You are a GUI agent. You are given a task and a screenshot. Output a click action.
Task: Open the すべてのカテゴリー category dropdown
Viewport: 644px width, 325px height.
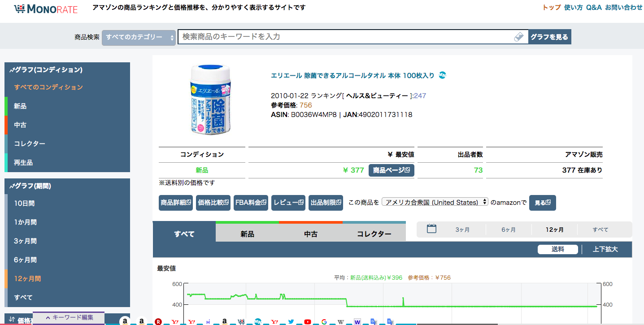pos(139,37)
